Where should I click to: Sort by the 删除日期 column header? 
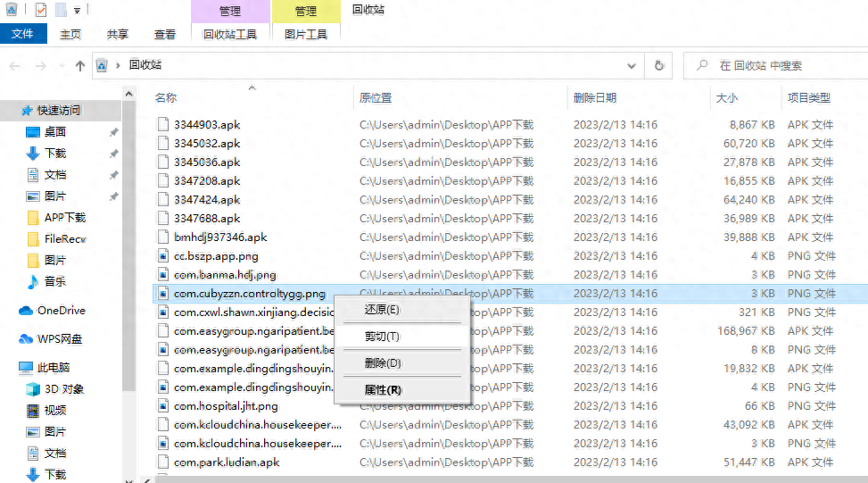pyautogui.click(x=594, y=98)
